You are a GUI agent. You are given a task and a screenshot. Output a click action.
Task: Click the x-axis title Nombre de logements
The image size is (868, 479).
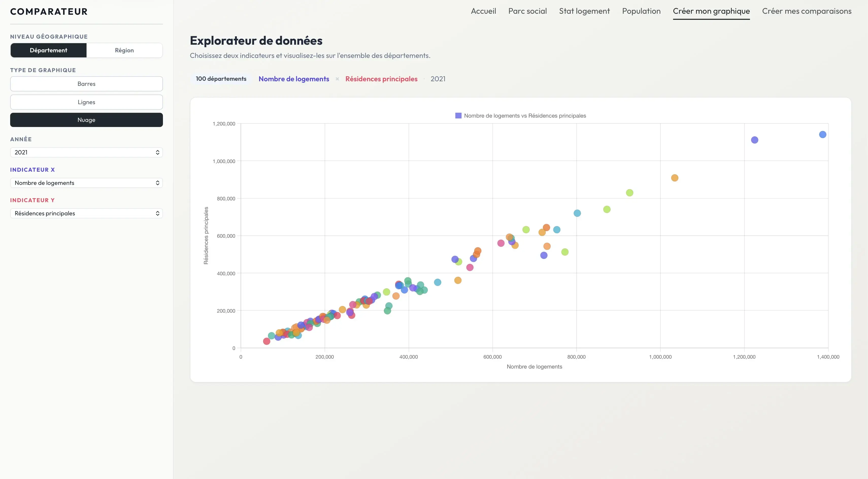(535, 366)
